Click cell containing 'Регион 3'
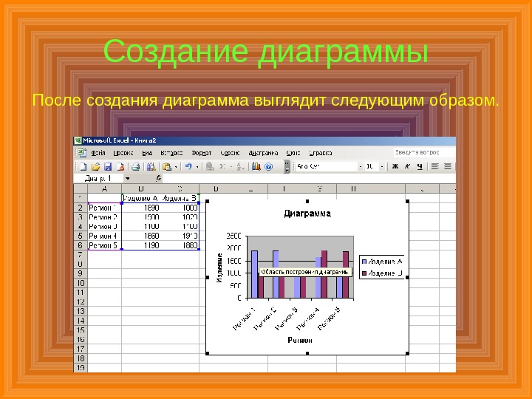The height and width of the screenshot is (399, 532). 104,226
